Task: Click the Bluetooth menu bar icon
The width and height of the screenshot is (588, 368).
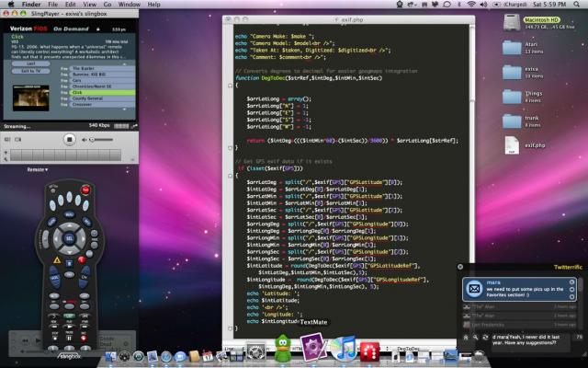Action: (459, 5)
